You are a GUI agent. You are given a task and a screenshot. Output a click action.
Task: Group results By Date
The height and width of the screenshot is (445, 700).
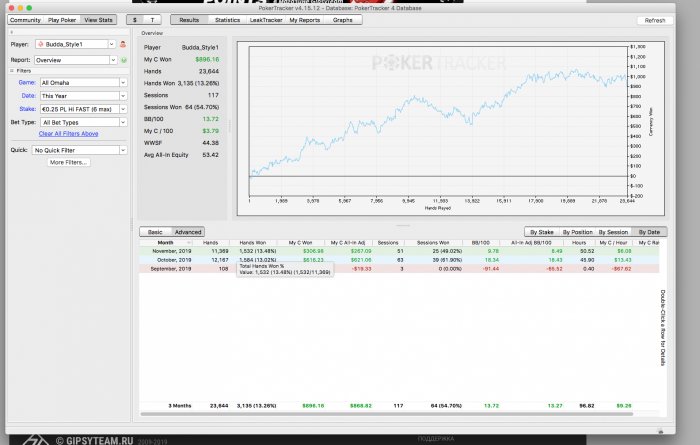point(649,232)
